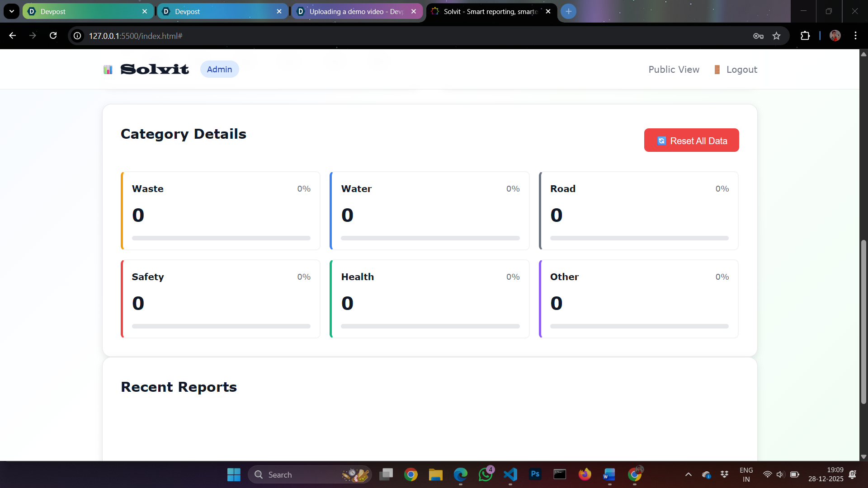Open the Windows Start menu

point(234,474)
